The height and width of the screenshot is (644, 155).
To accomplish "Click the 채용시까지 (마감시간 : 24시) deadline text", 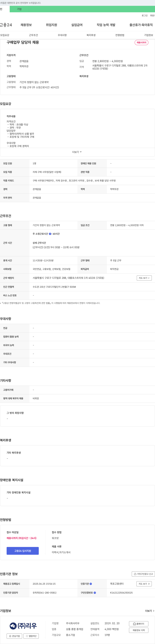I will tap(21, 538).
